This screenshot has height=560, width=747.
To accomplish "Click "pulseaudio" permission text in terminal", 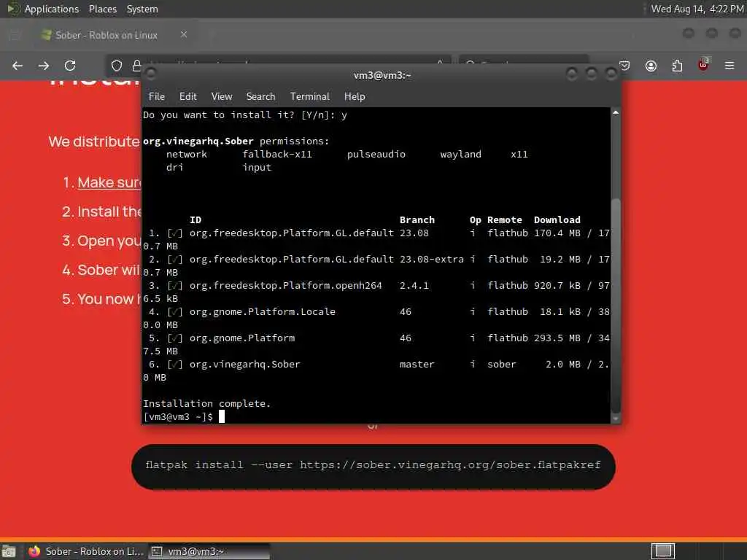I will pyautogui.click(x=376, y=155).
